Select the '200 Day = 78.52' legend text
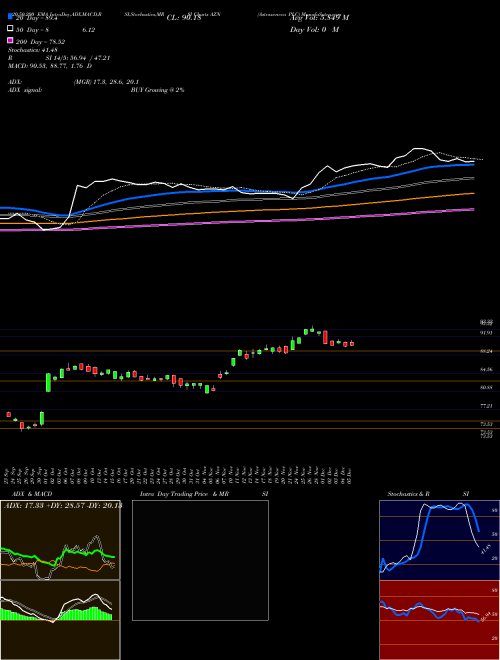 coord(40,42)
